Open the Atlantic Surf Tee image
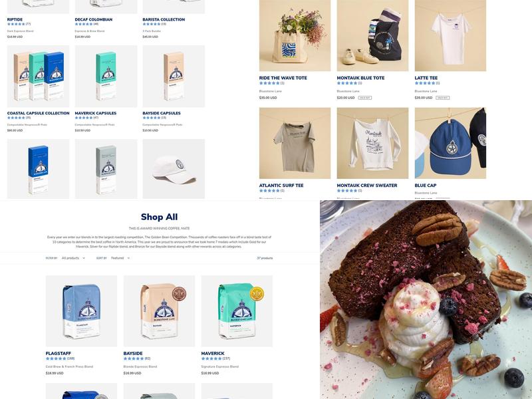 (295, 143)
